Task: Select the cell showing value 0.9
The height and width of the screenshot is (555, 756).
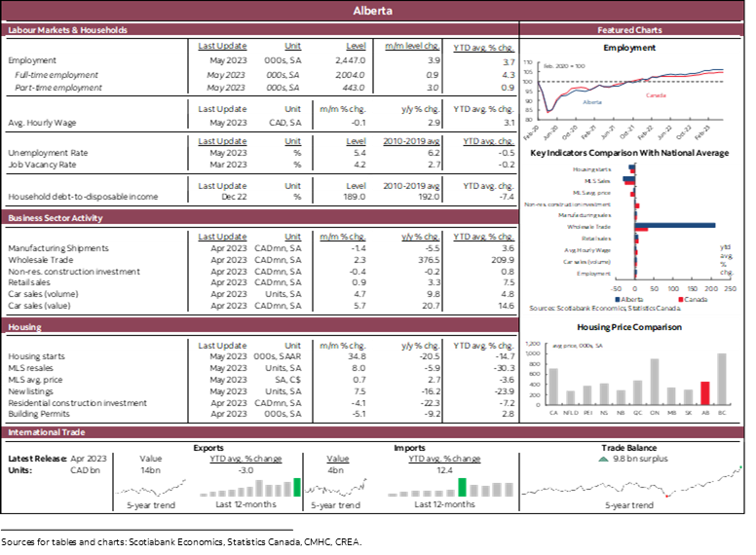Action: [509, 88]
